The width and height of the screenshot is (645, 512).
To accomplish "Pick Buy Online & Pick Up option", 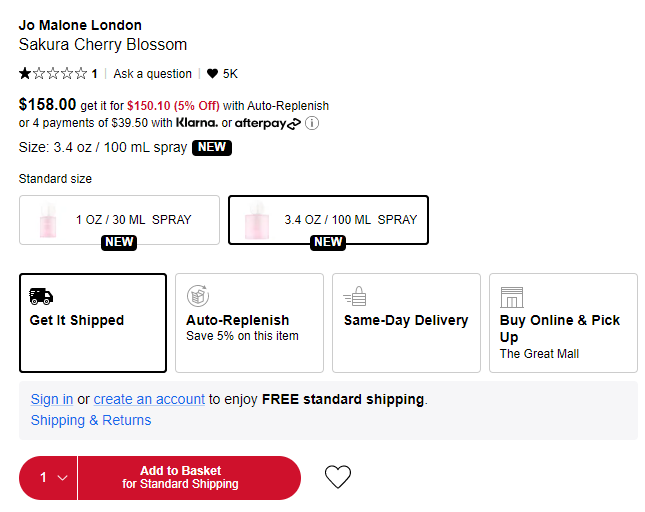I will click(x=563, y=322).
